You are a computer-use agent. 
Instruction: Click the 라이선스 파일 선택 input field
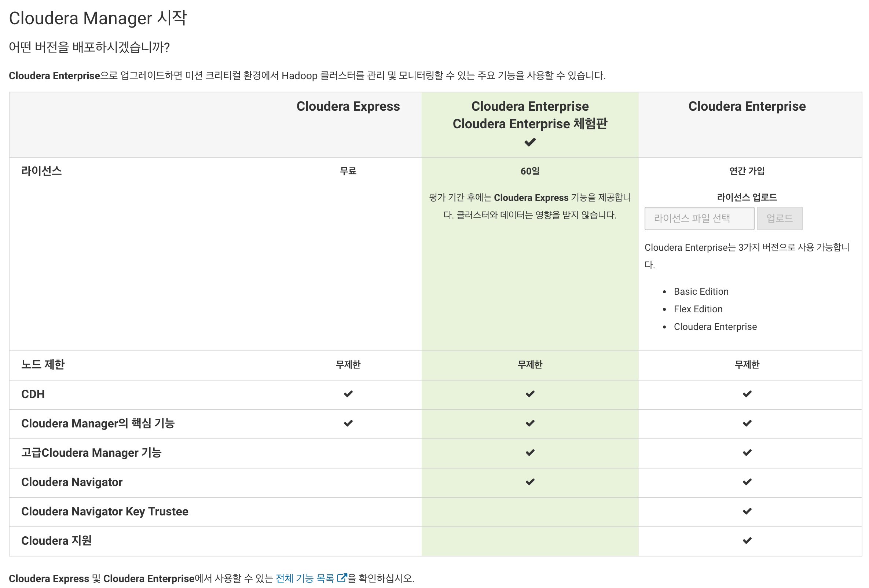pyautogui.click(x=699, y=218)
